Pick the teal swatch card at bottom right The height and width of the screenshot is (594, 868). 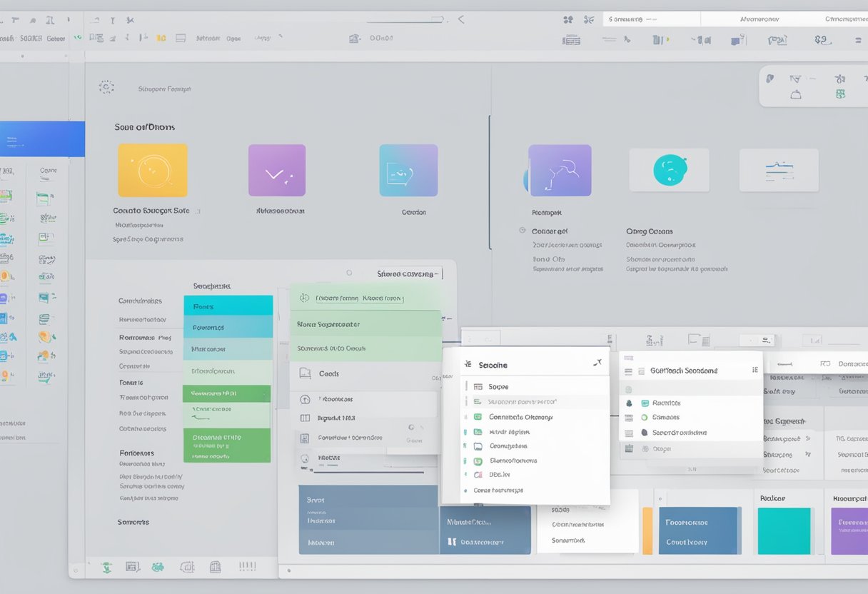click(x=784, y=530)
